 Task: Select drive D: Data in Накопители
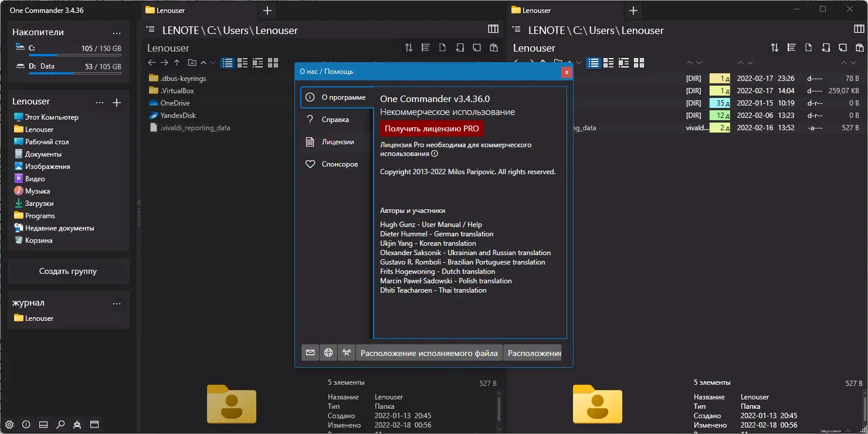69,69
